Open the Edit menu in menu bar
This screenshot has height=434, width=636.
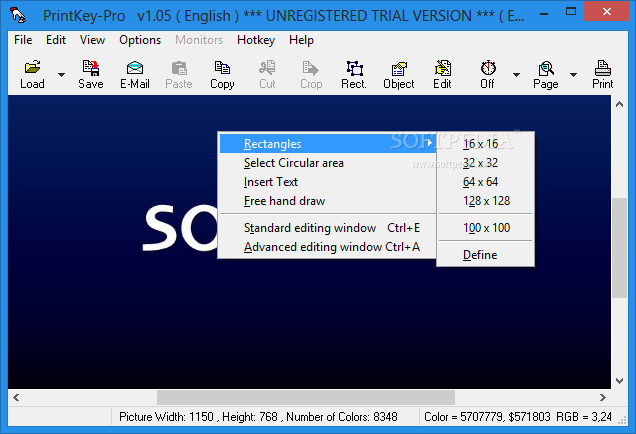click(56, 40)
